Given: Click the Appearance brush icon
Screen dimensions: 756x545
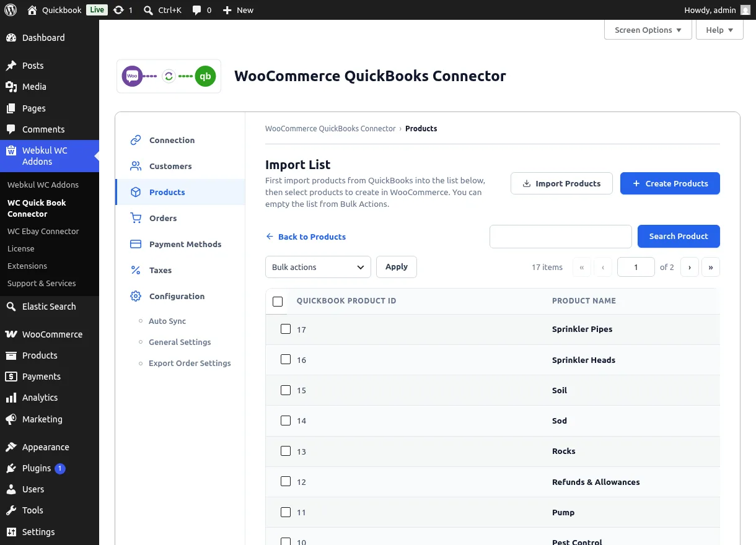Looking at the screenshot, I should point(11,447).
